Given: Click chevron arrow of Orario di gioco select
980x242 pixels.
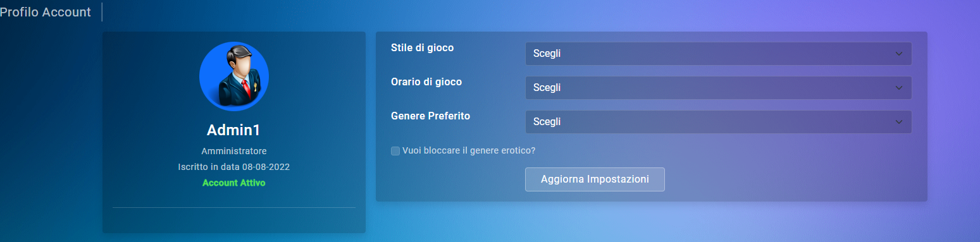Looking at the screenshot, I should (x=899, y=88).
